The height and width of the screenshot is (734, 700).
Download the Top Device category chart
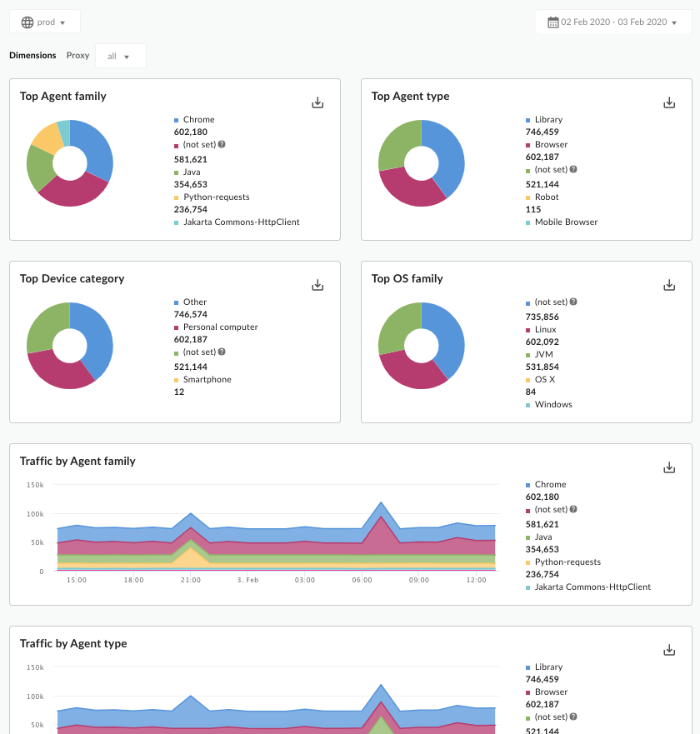click(317, 285)
